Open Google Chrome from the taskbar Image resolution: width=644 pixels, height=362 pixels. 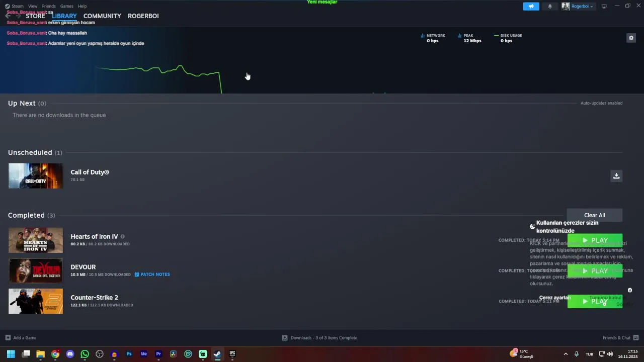click(x=55, y=354)
